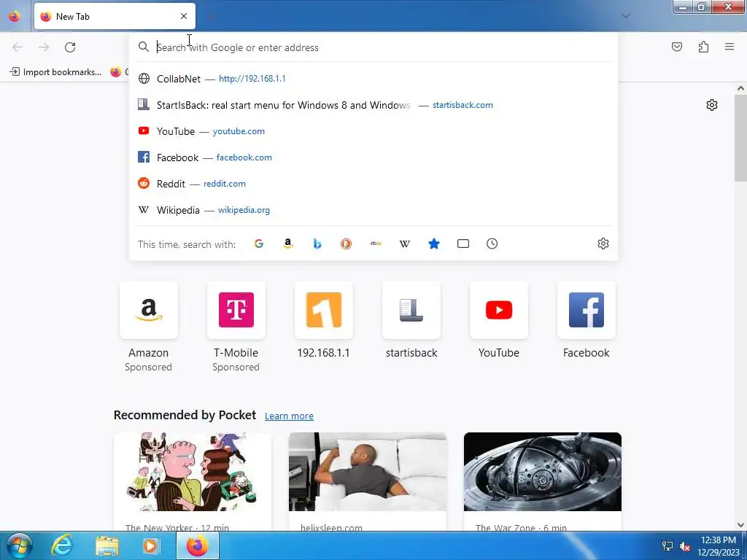Select the Facebook suggestion row

373,157
